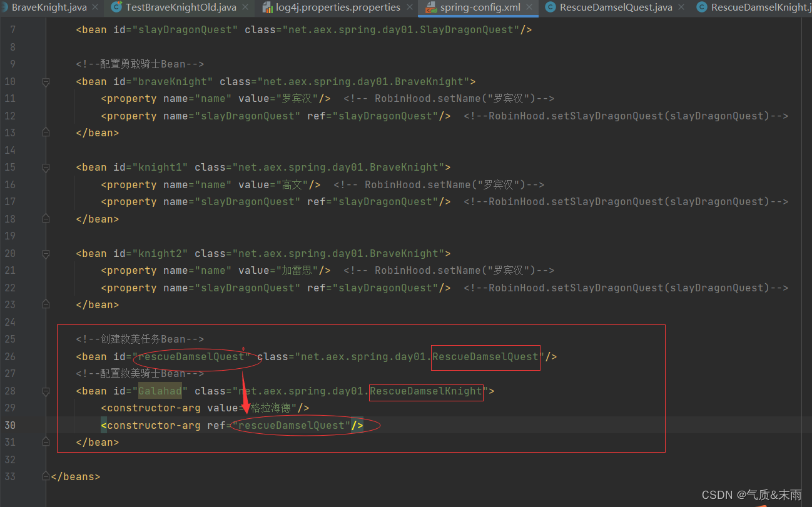Viewport: 812px width, 507px height.
Task: Click the log4j properties file icon
Action: point(268,8)
